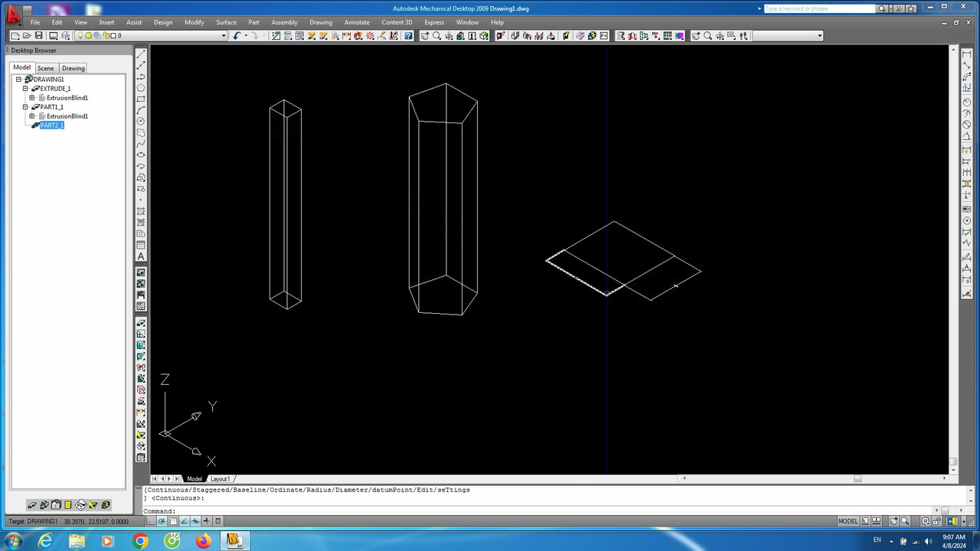Expand ExtrusionBlind1 under PART1_1
Viewport: 980px width, 551px height.
coord(31,116)
